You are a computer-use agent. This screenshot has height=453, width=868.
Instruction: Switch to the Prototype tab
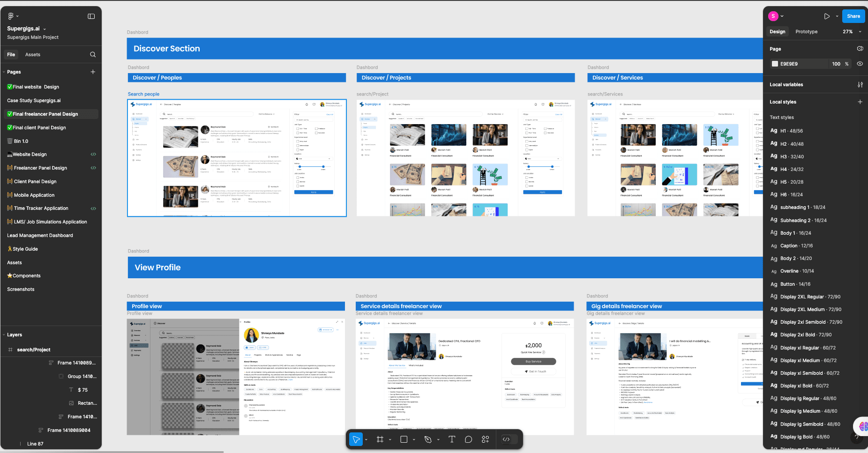click(807, 31)
